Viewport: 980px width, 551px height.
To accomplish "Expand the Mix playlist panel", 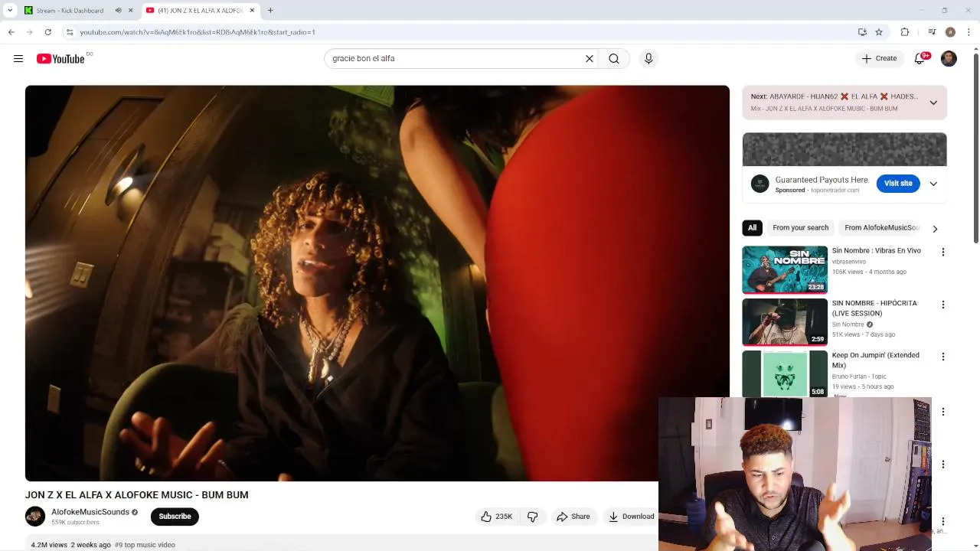I will 933,103.
